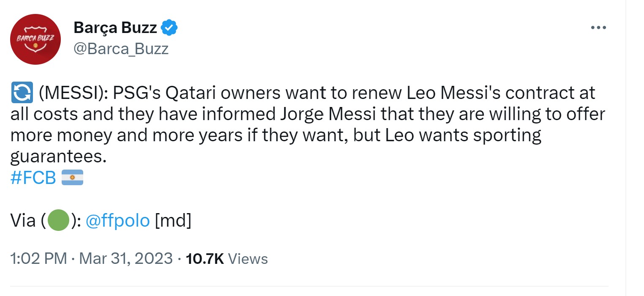The height and width of the screenshot is (296, 644).
Task: Open the #FCB hashtag
Action: pyautogui.click(x=33, y=178)
